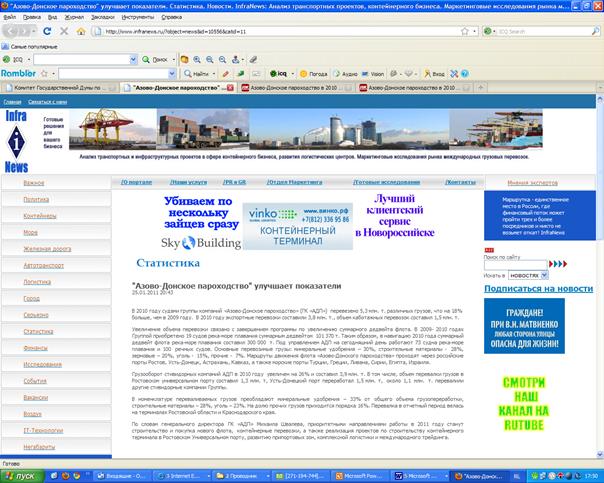Open the "О портале" navigation link
Screen dimensions: 604x483
[136, 182]
